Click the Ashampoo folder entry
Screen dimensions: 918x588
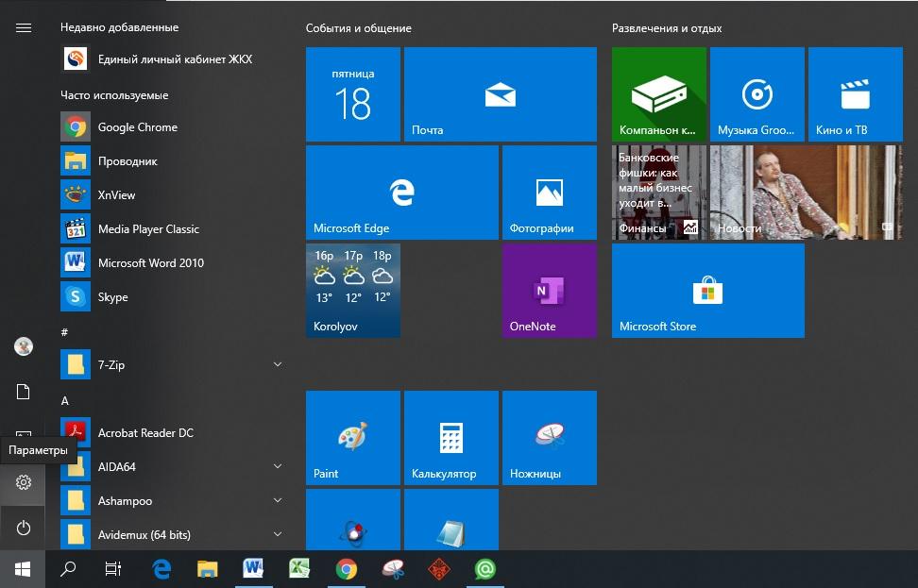(x=173, y=500)
